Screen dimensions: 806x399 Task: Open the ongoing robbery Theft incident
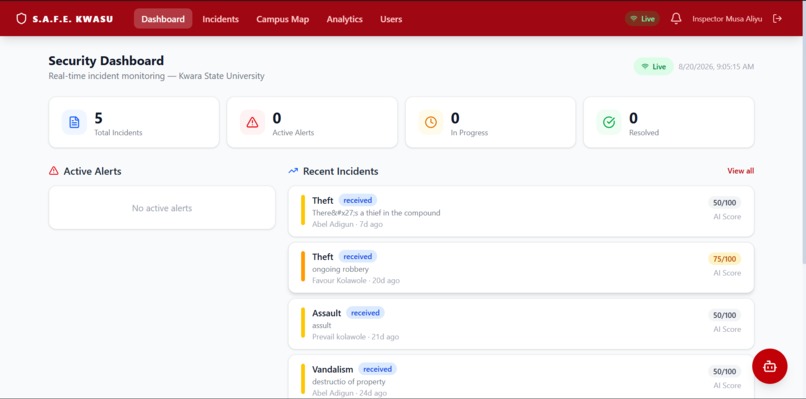521,267
